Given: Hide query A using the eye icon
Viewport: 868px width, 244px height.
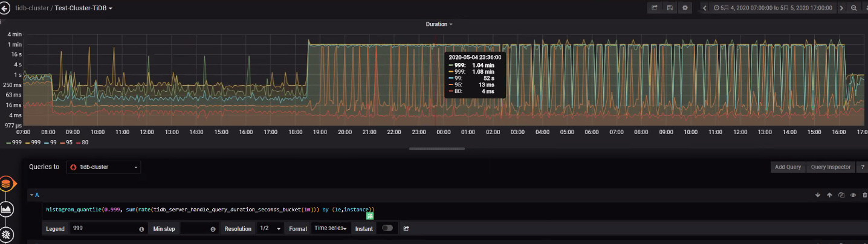Looking at the screenshot, I should [x=853, y=195].
